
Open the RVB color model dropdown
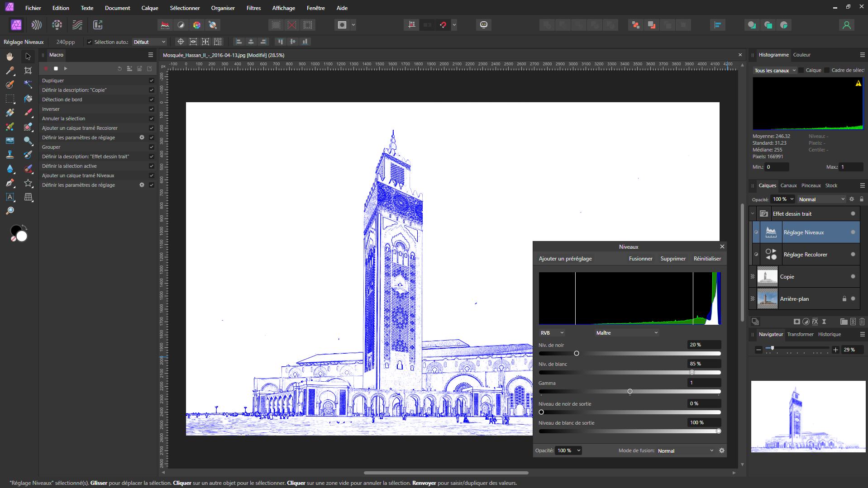551,333
